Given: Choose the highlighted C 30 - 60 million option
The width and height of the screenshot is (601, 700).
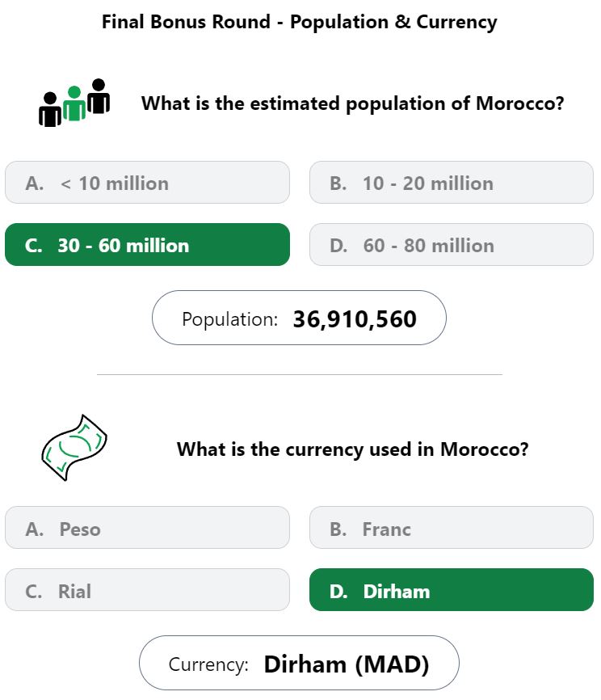Looking at the screenshot, I should pos(147,245).
